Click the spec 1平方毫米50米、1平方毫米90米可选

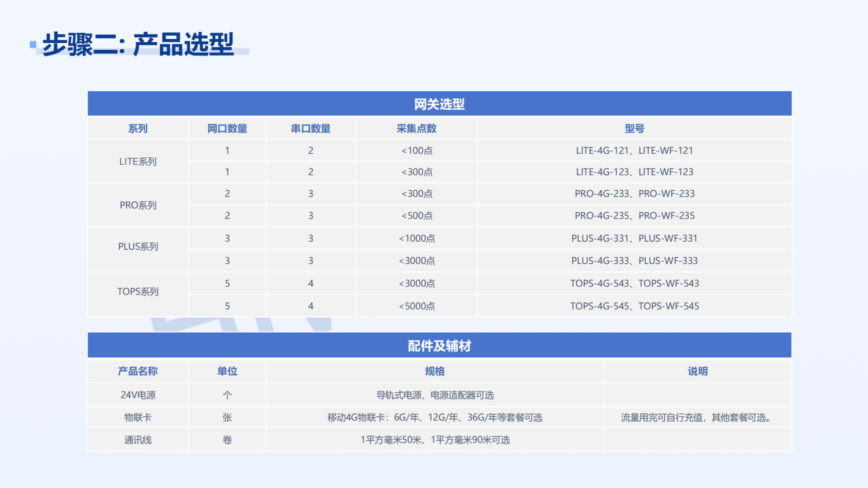pyautogui.click(x=435, y=440)
